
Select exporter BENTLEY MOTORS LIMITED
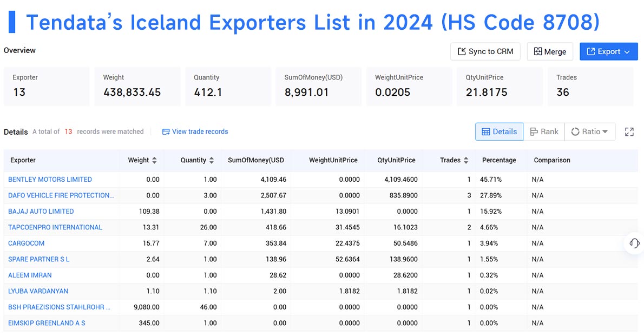pos(50,179)
